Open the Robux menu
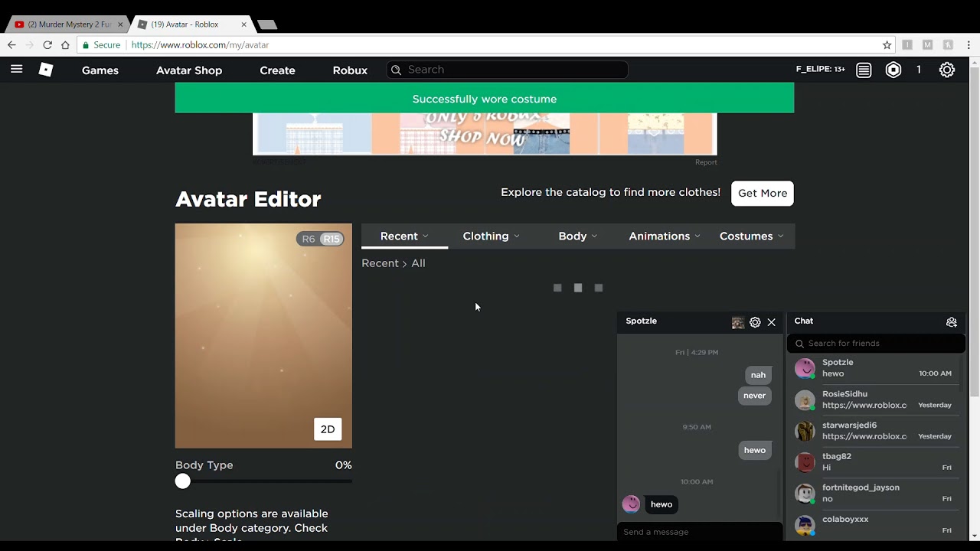The height and width of the screenshot is (551, 980). (x=350, y=70)
